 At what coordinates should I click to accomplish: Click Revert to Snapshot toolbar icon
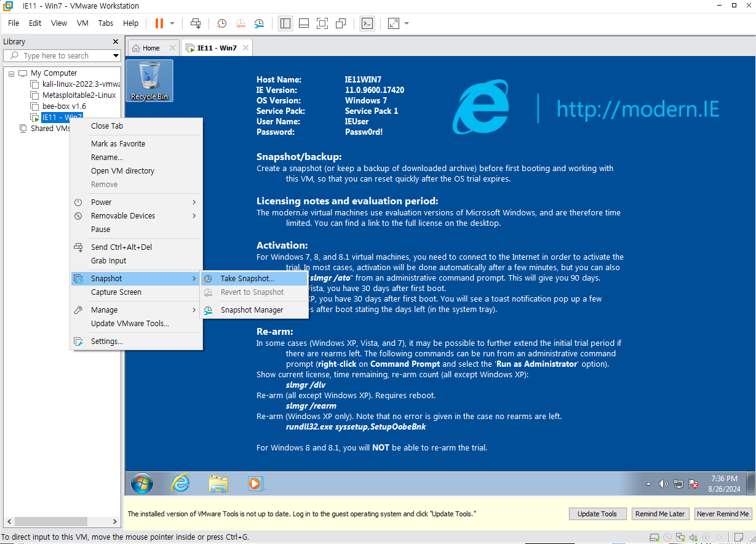pyautogui.click(x=241, y=23)
